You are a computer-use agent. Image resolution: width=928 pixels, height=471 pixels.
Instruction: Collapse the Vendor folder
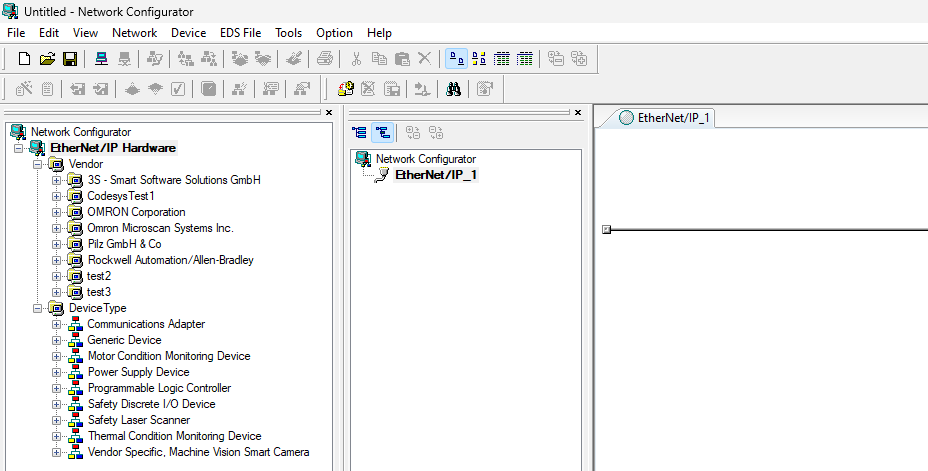(x=37, y=164)
